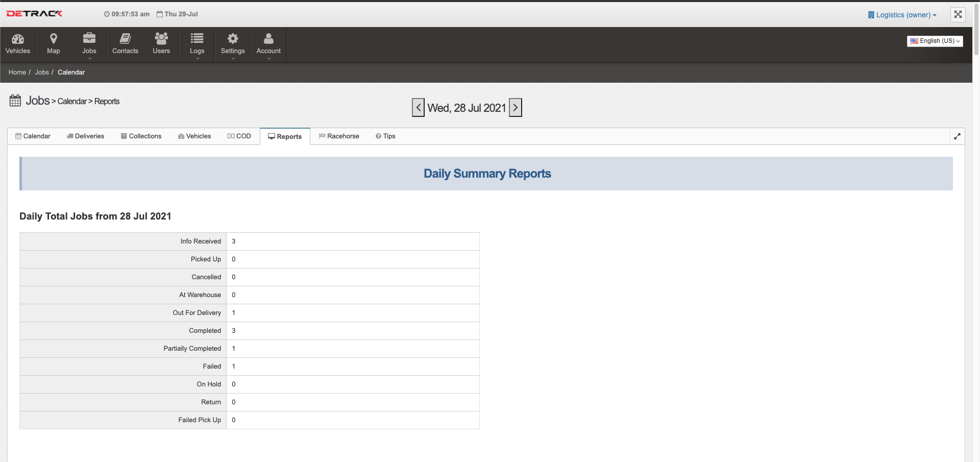Image resolution: width=980 pixels, height=462 pixels.
Task: Click the Daily Total Jobs from 28 Jul 2021 heading
Action: click(95, 216)
